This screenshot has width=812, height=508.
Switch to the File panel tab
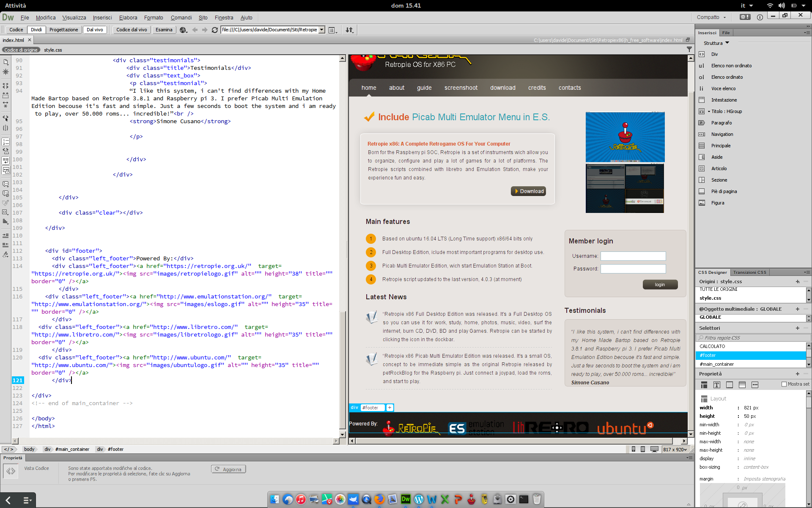coord(726,33)
